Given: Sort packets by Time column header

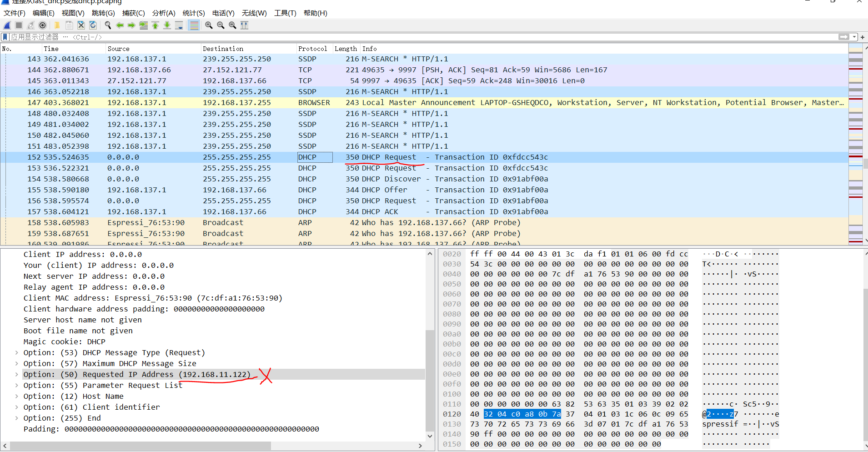Looking at the screenshot, I should 73,49.
